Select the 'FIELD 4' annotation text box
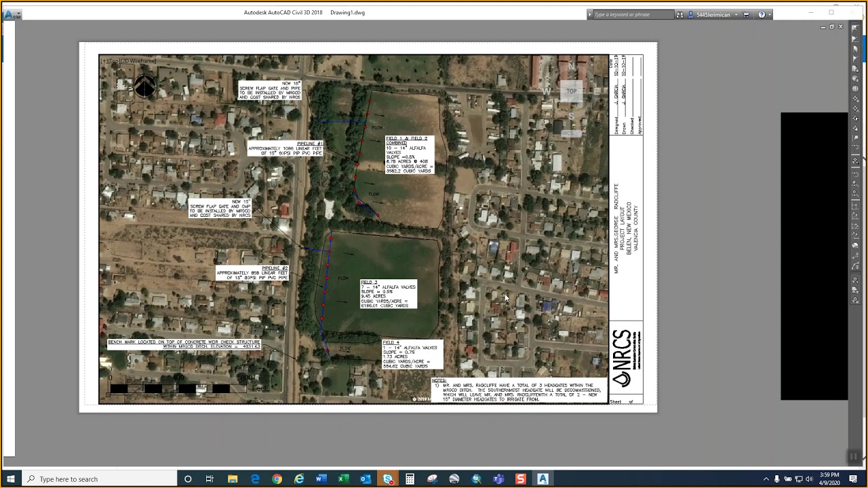868x488 pixels. tap(412, 354)
